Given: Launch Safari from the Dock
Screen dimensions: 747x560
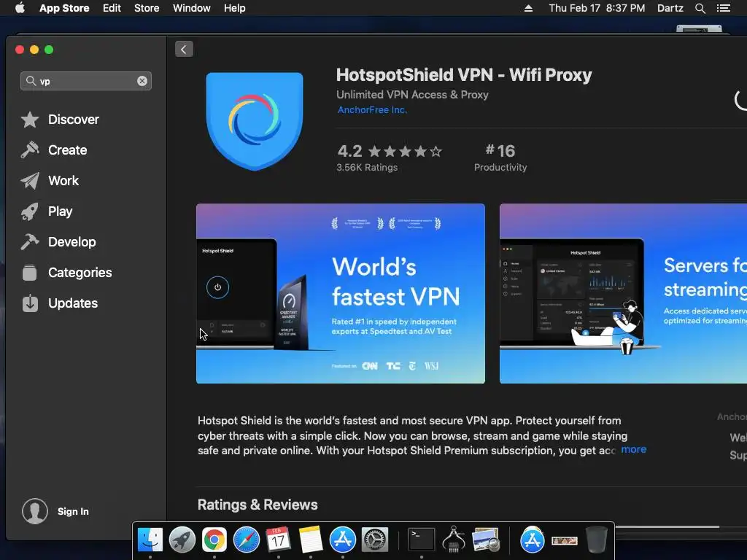Looking at the screenshot, I should pyautogui.click(x=247, y=540).
